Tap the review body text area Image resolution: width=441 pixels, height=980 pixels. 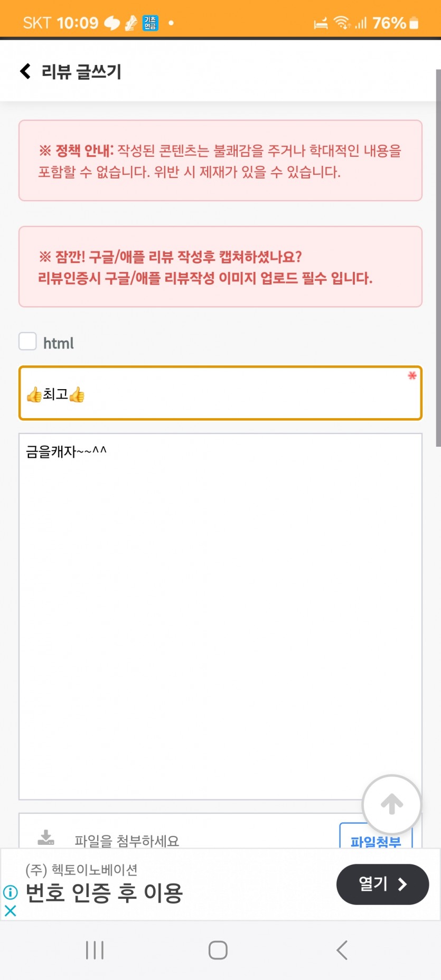[220, 616]
